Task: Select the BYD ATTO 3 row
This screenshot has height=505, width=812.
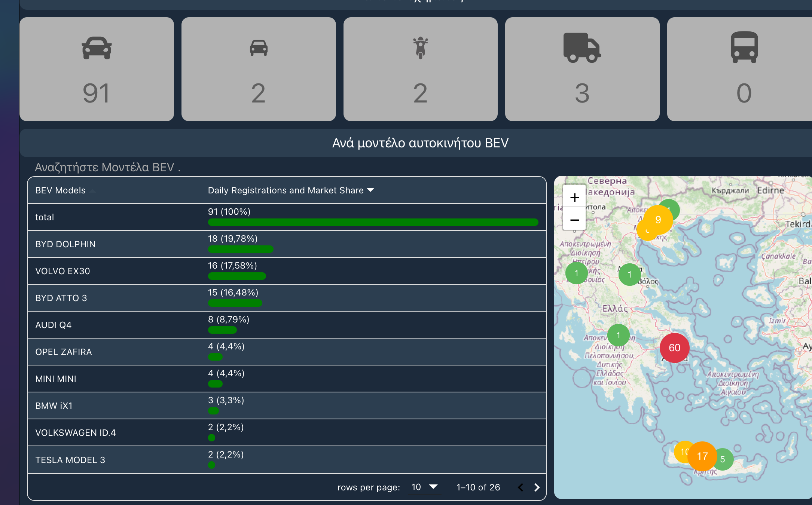Action: [287, 298]
